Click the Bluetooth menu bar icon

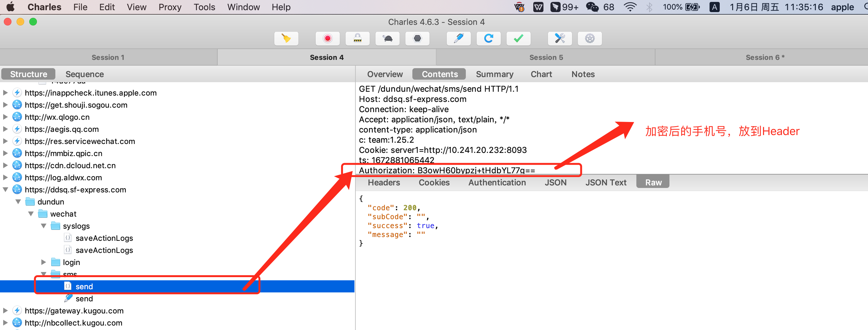click(649, 7)
